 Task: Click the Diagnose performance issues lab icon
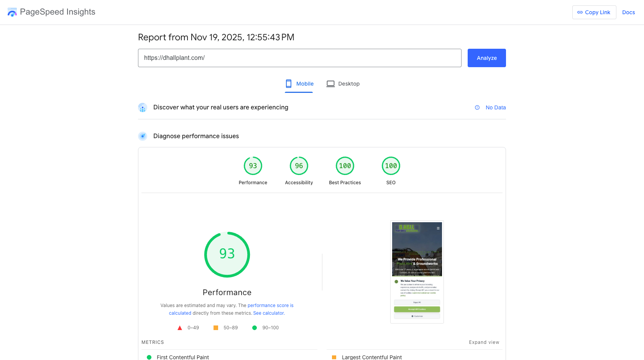click(x=142, y=136)
